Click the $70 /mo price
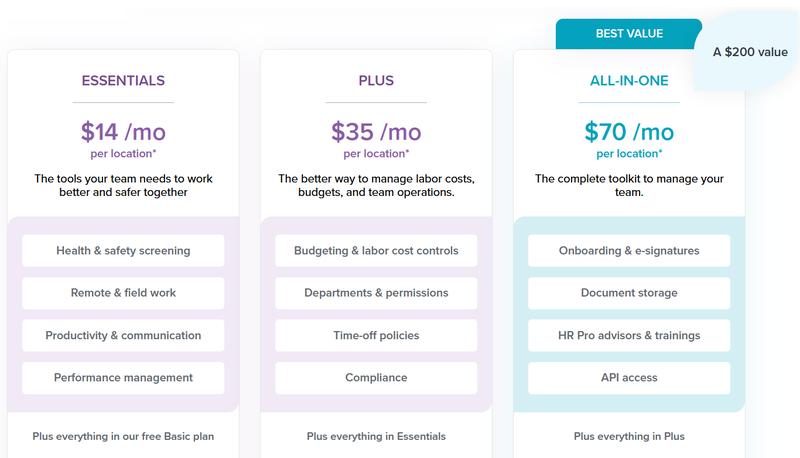Image resolution: width=800 pixels, height=458 pixels. (629, 132)
